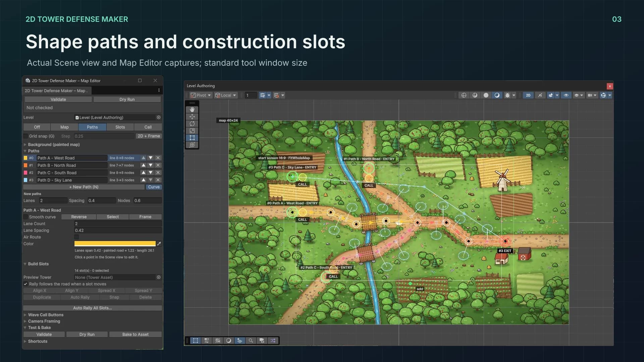Screen dimensions: 644x362
Task: Click the effects layers icon in Scene header
Action: tap(551, 95)
